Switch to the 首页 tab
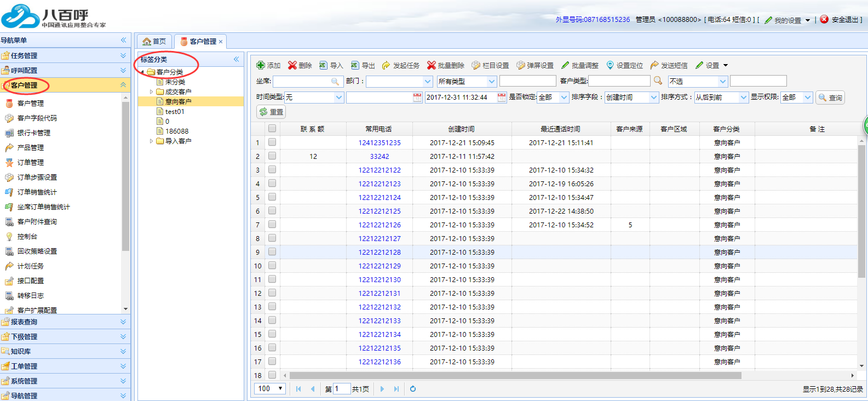 click(x=154, y=41)
